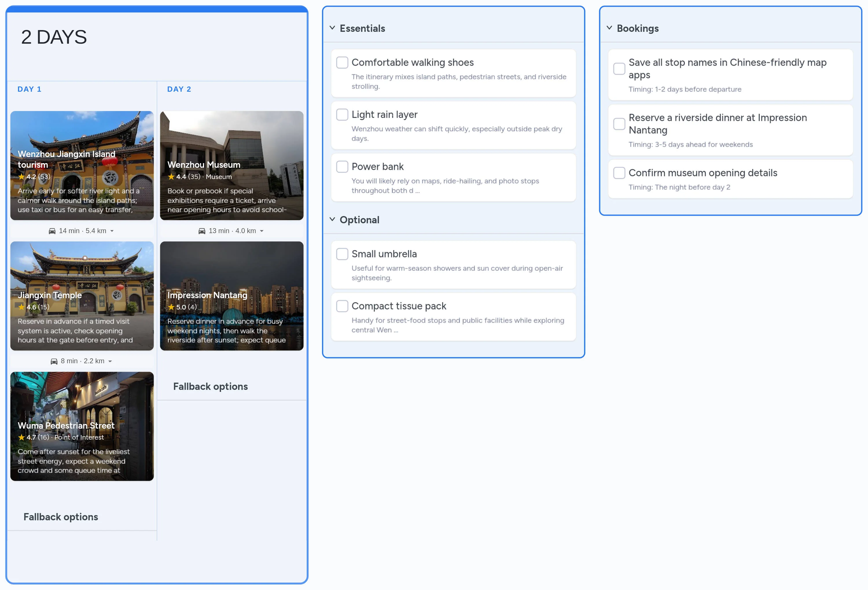
Task: Click the star icon on Wuma Pedestrian Street
Action: [x=22, y=437]
